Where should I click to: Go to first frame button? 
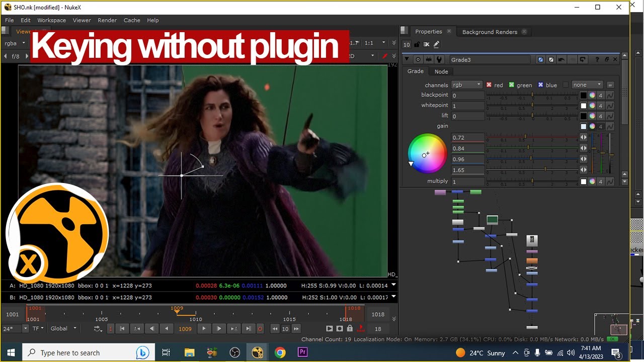[x=122, y=329]
